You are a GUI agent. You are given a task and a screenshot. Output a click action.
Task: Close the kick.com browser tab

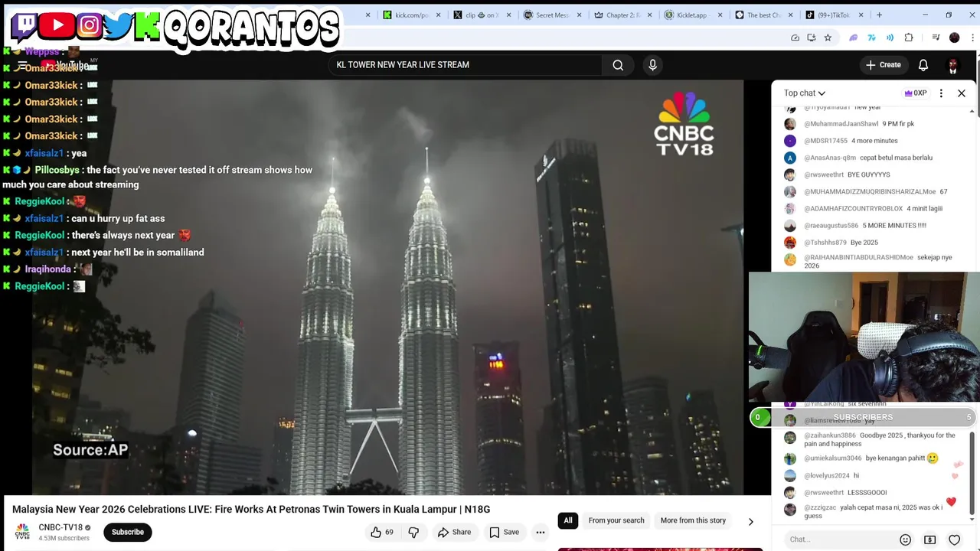click(438, 15)
